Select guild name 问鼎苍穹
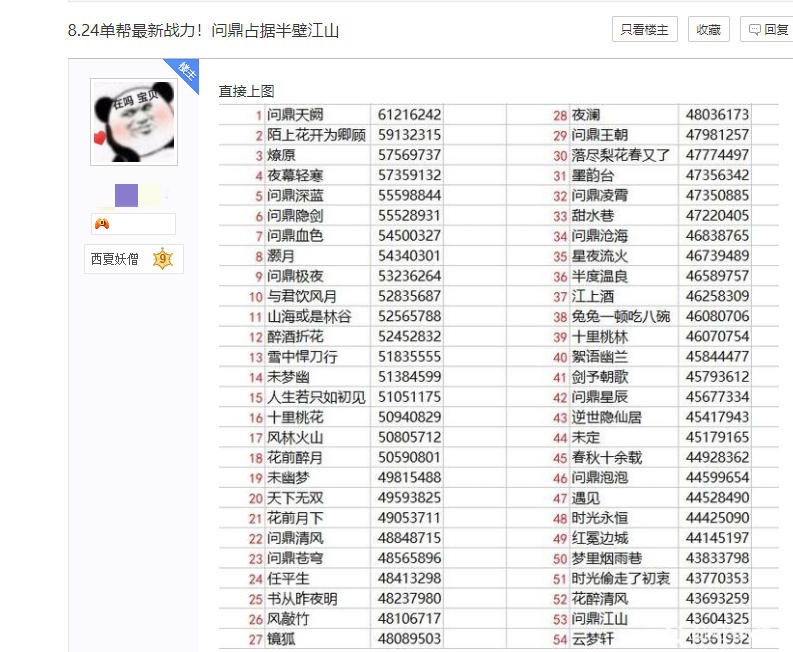 tap(295, 558)
